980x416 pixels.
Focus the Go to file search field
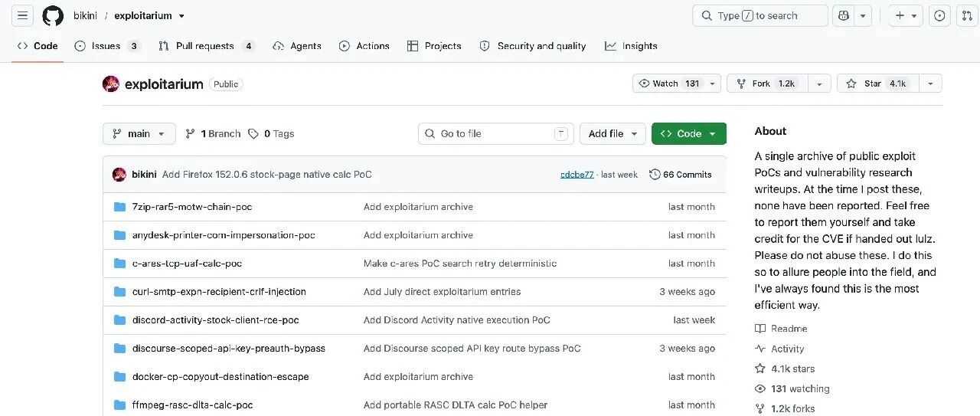[496, 133]
